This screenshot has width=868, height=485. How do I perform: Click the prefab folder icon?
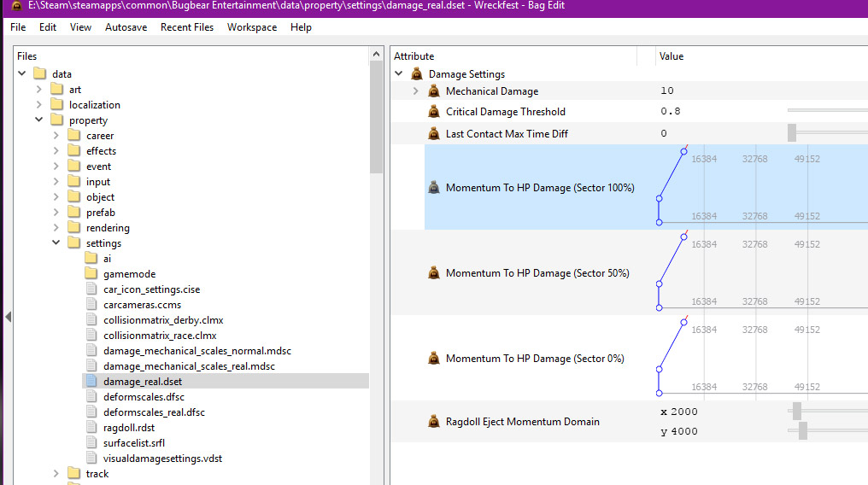click(74, 212)
